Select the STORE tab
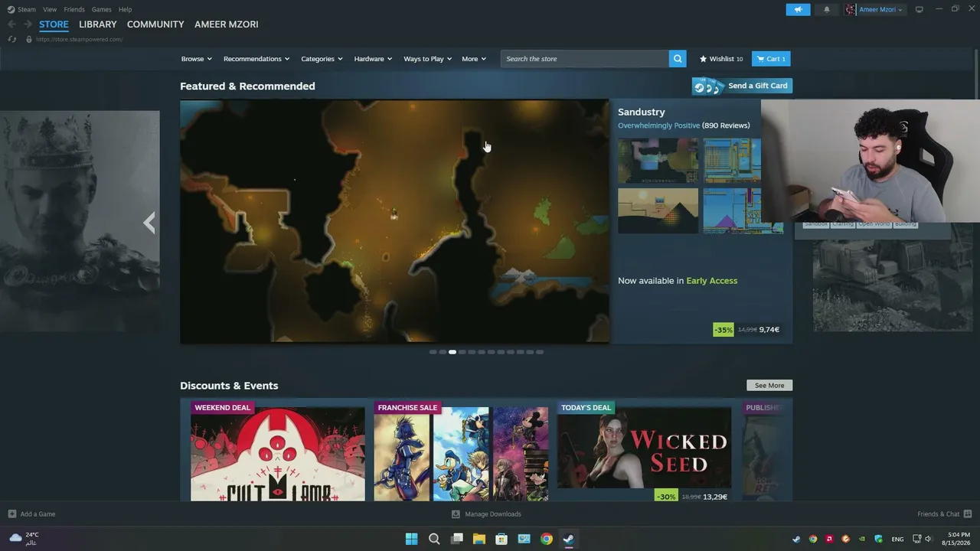Viewport: 980px width, 551px height. tap(54, 24)
